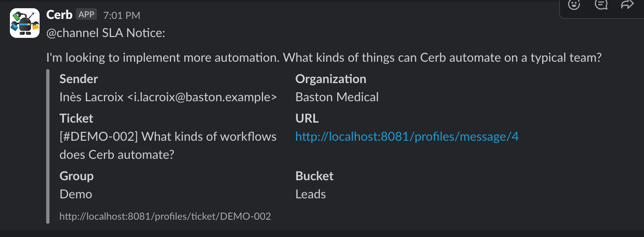Click the 7:01 PM message timestamp
This screenshot has height=237, width=644.
pyautogui.click(x=122, y=16)
